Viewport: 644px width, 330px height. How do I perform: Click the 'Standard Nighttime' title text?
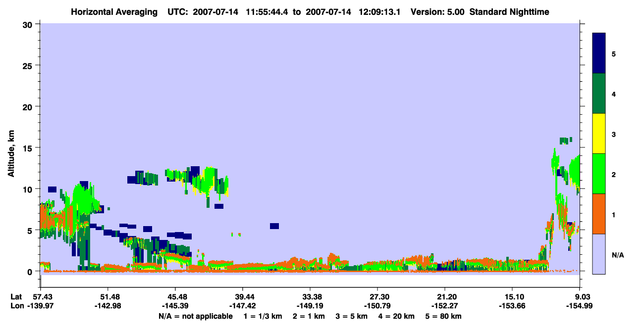[x=509, y=12]
